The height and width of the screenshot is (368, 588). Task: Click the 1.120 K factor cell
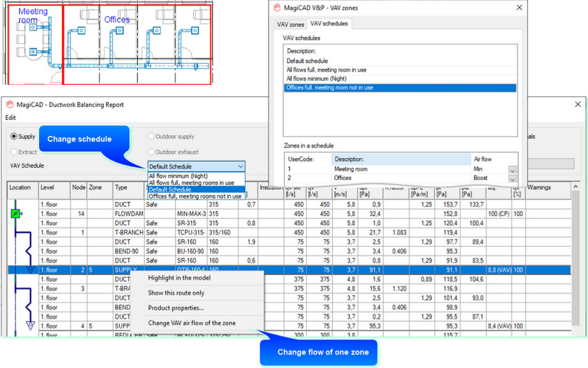click(396, 288)
